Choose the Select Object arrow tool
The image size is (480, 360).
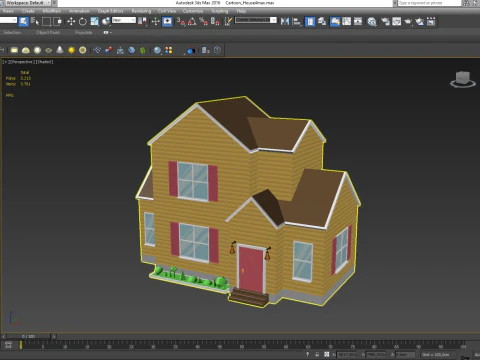click(23, 22)
